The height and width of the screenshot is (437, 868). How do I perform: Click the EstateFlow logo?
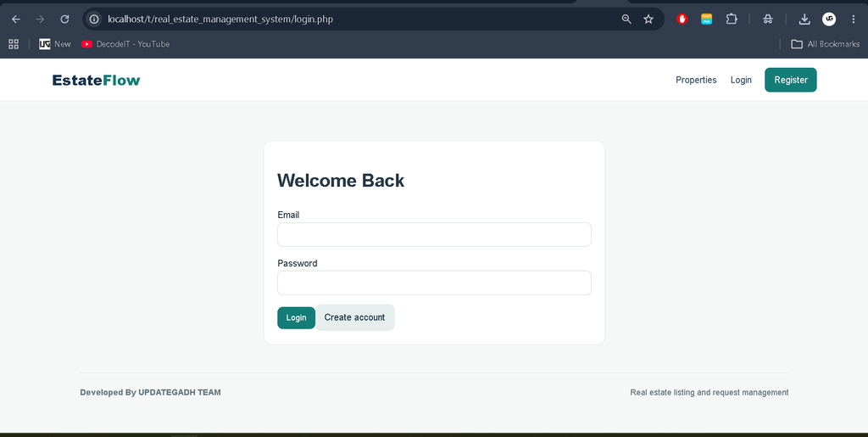[97, 81]
